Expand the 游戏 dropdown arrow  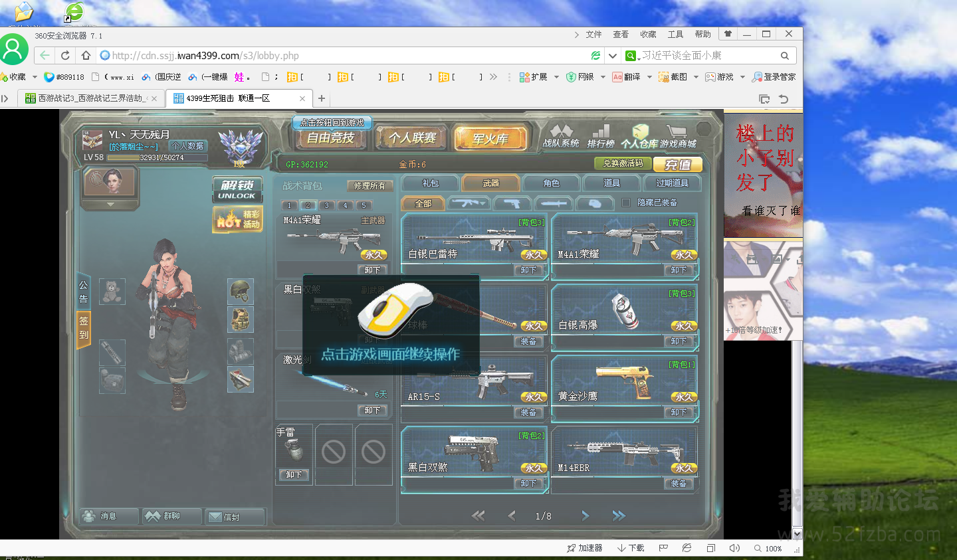(x=742, y=77)
